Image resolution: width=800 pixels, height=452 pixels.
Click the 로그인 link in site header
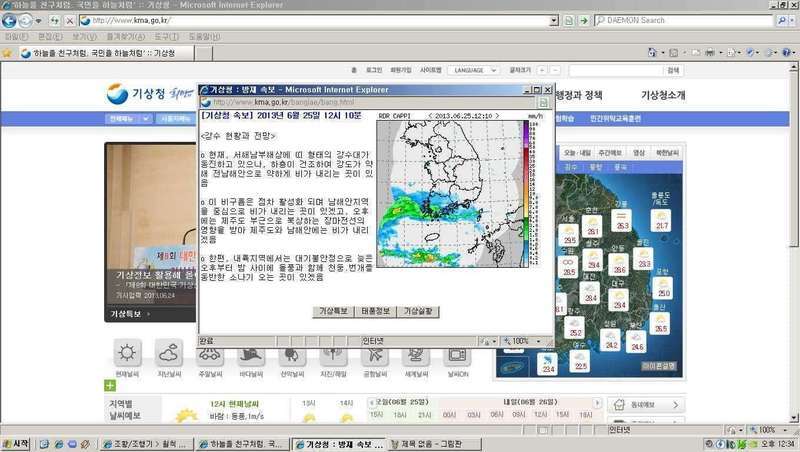pyautogui.click(x=373, y=70)
